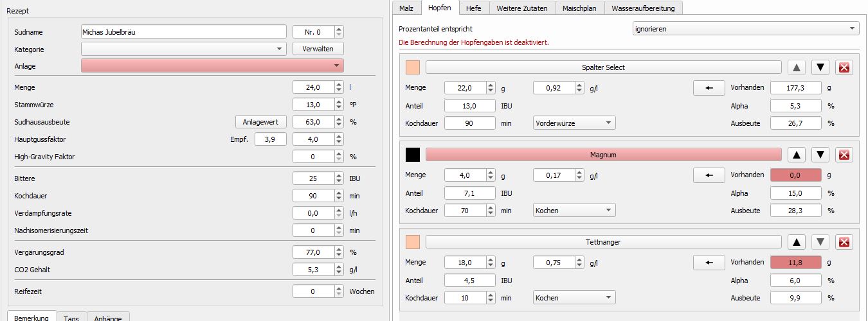868x321 pixels.
Task: Switch to the Wasseraufbereitung tab
Action: pyautogui.click(x=644, y=8)
